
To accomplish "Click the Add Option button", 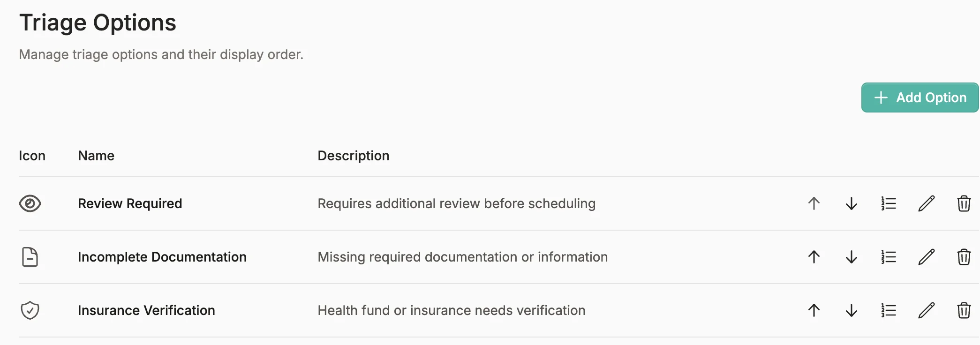I will click(919, 97).
